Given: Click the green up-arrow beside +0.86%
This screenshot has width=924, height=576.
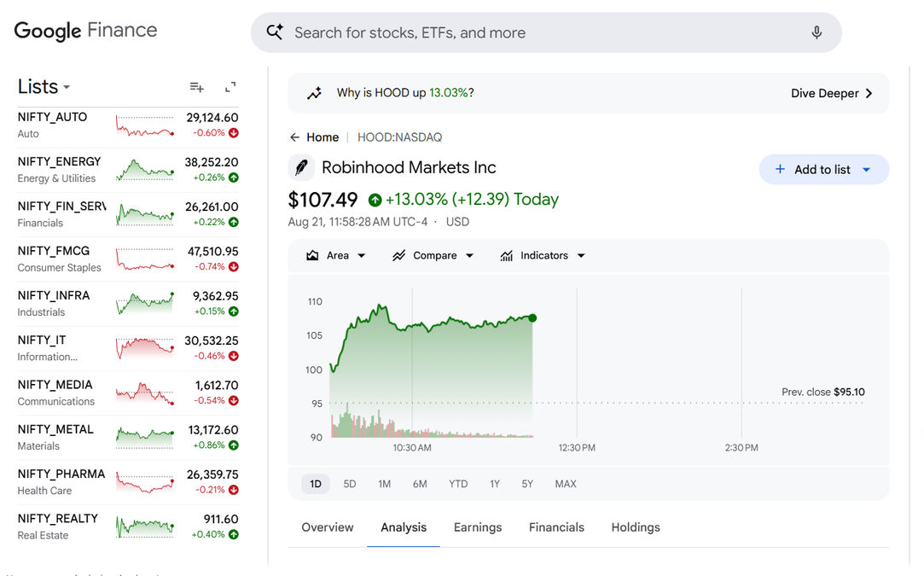Looking at the screenshot, I should coord(234,445).
